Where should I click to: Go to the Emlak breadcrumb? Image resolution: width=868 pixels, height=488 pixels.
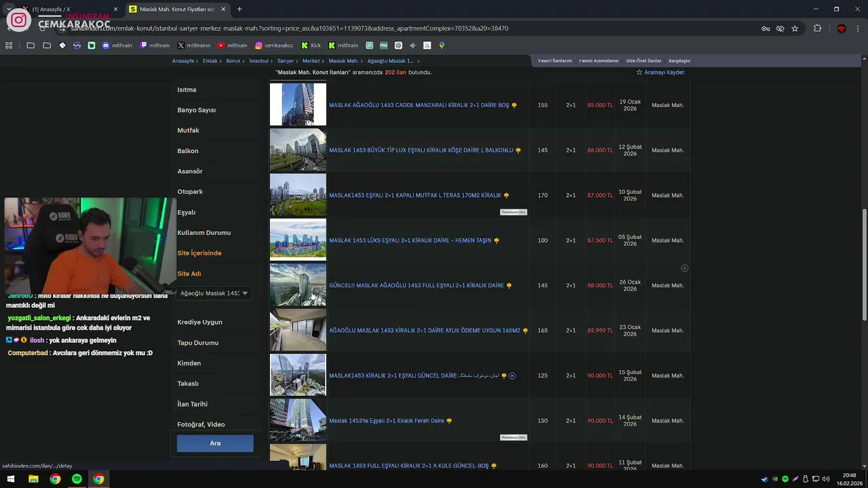click(x=210, y=61)
